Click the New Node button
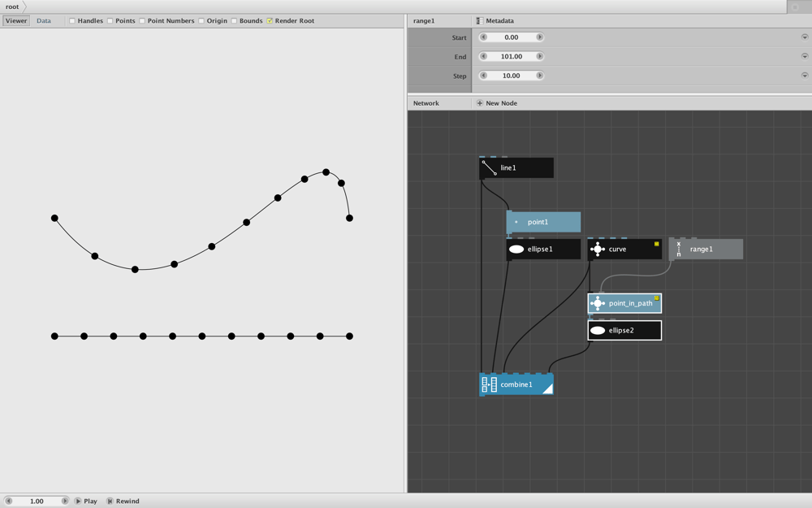Viewport: 812px width, 508px height. click(x=497, y=103)
